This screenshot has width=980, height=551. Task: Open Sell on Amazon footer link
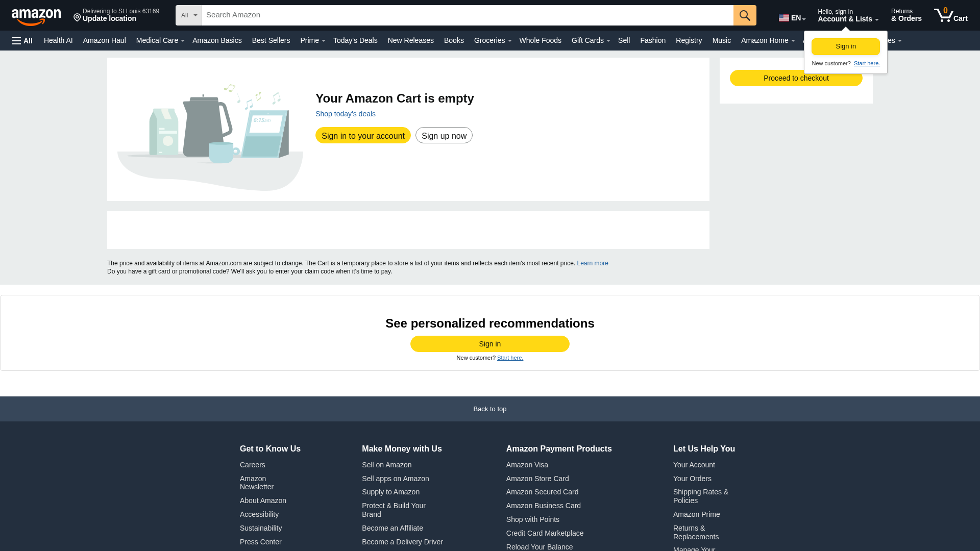[x=386, y=465]
